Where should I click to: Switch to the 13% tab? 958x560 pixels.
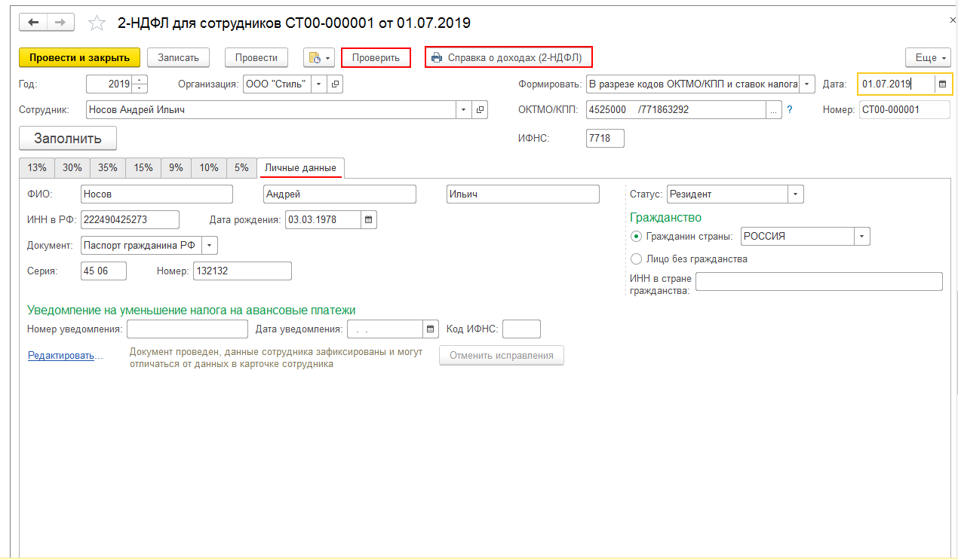37,168
